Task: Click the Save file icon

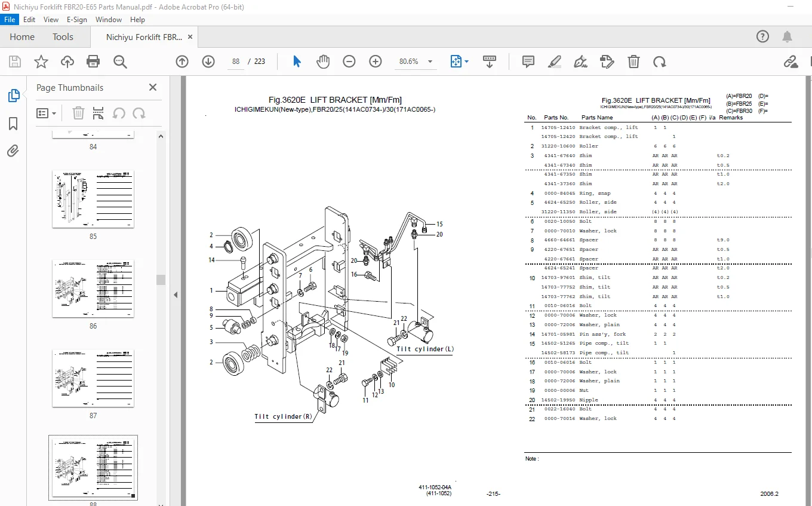Action: [x=15, y=62]
